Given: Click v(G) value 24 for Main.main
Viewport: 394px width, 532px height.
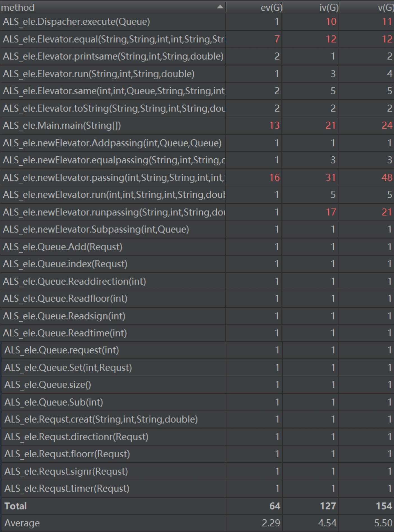Looking at the screenshot, I should pos(387,125).
